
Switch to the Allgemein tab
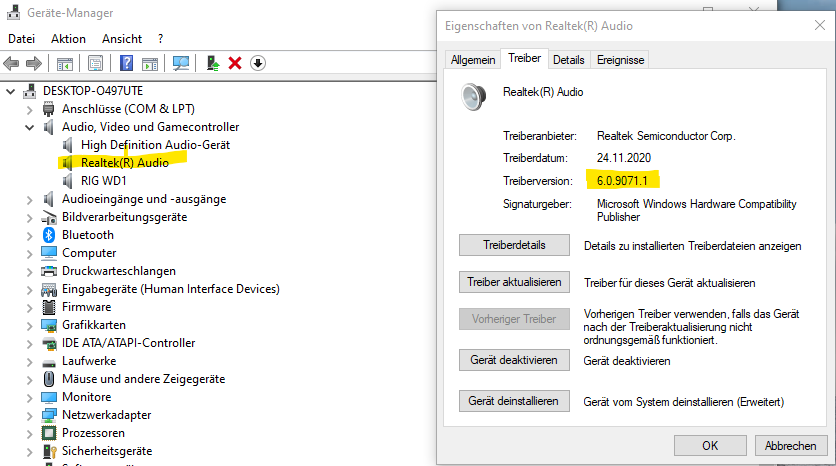point(473,60)
